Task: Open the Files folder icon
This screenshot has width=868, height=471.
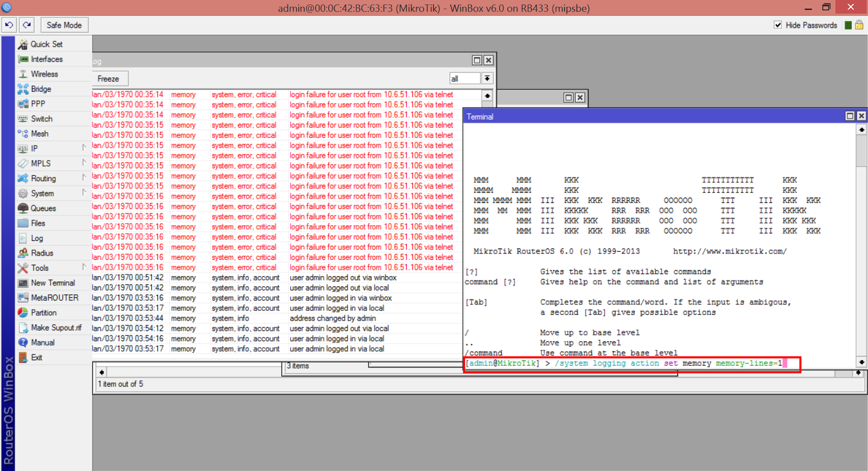Action: 23,223
